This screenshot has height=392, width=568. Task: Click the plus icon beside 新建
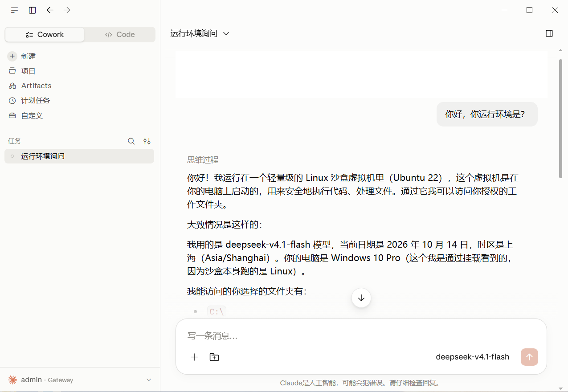[x=12, y=56]
